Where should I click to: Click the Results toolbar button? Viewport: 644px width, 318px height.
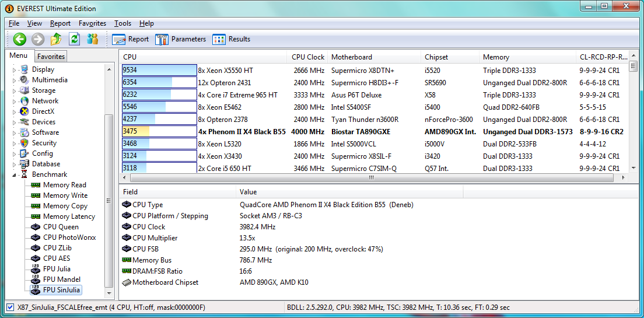coord(231,40)
